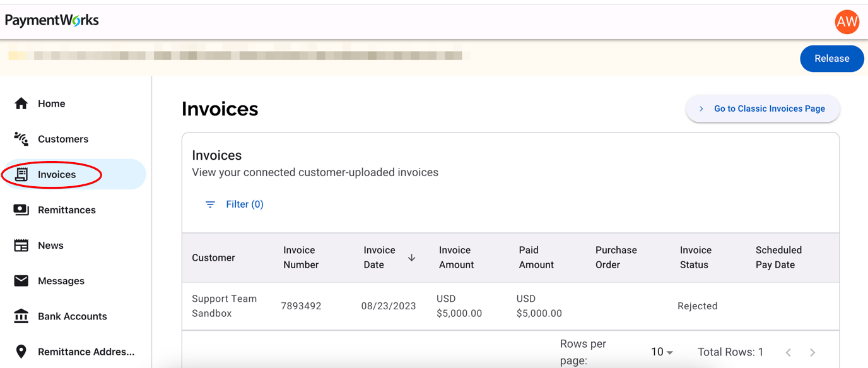Screen dimensions: 868x368
Task: Expand Go to Classic Invoices Page chevron
Action: pyautogui.click(x=701, y=109)
